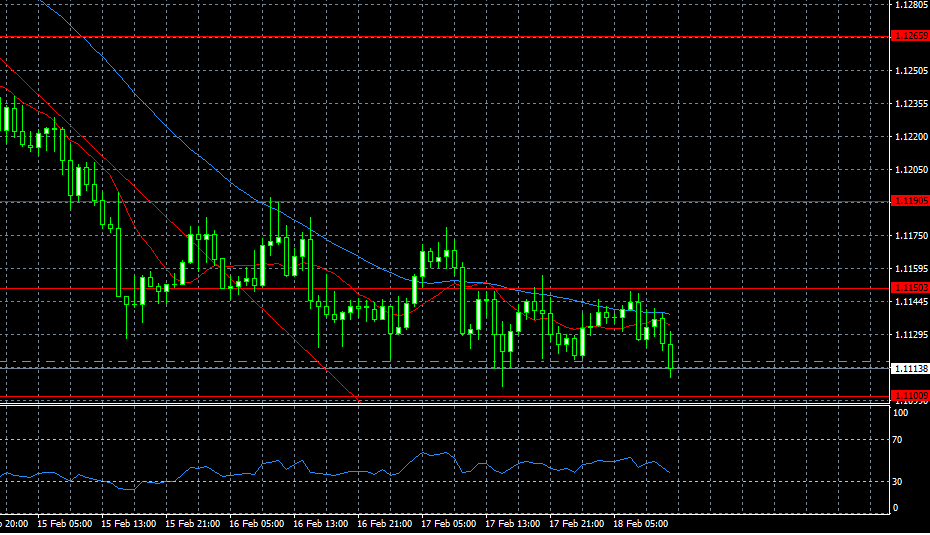Click the red 1.11905 price level label

[x=910, y=201]
